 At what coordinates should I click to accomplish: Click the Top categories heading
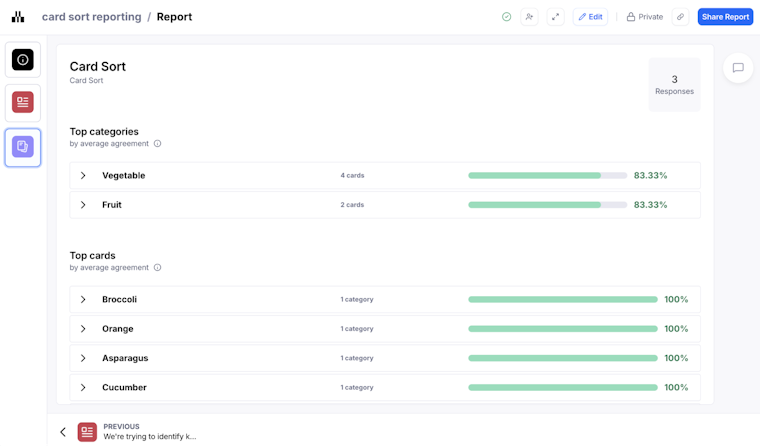coord(104,131)
